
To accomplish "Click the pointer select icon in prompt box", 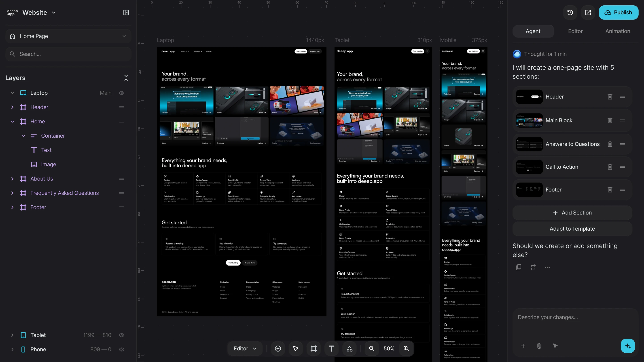I will (555, 346).
